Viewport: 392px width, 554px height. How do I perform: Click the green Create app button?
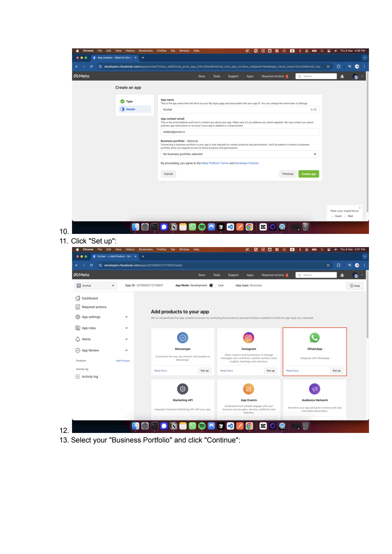(x=308, y=174)
